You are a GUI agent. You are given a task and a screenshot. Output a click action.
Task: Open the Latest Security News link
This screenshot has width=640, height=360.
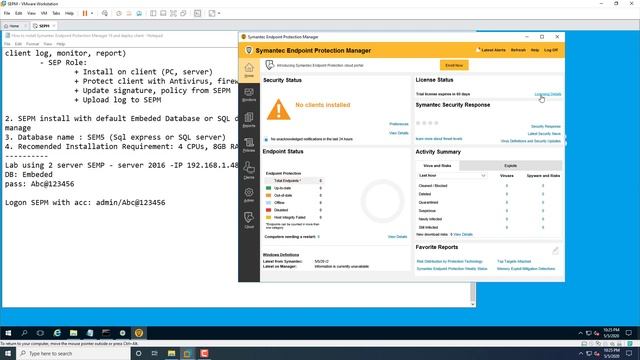pyautogui.click(x=544, y=133)
